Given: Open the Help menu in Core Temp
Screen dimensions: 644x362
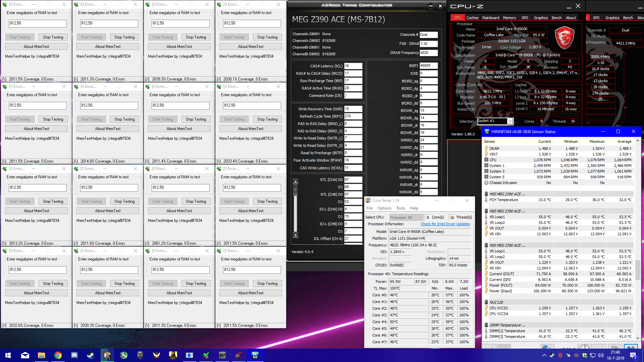Looking at the screenshot, I should [x=414, y=208].
